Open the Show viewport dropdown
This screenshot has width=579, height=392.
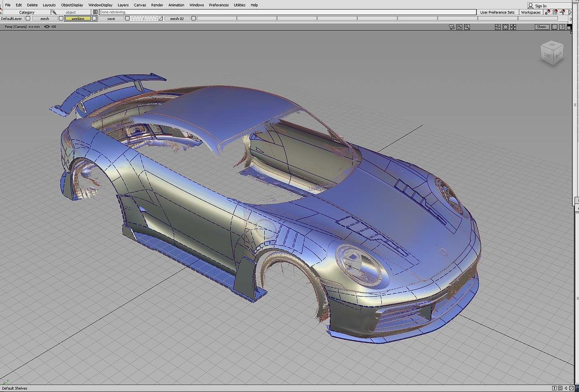click(541, 27)
